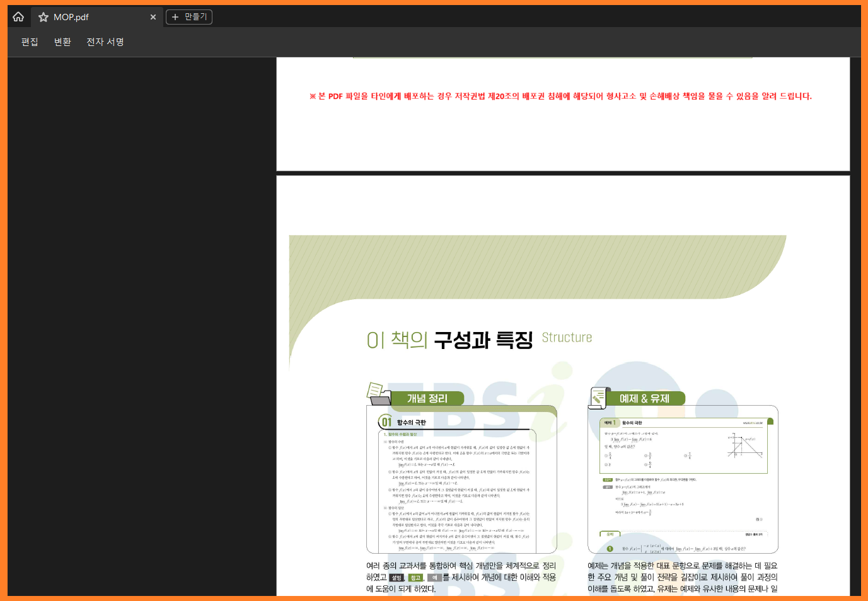Open the 편집 menu
Viewport: 868px width, 601px height.
coord(28,42)
